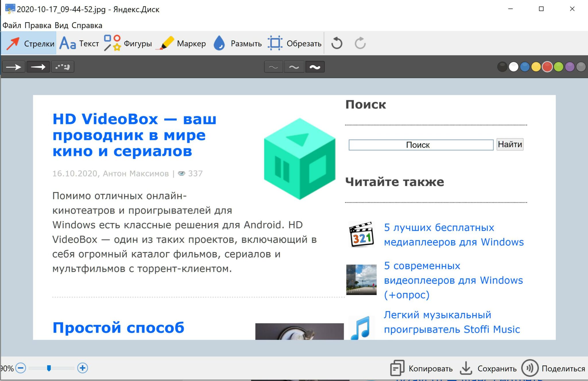This screenshot has height=381, width=588.
Task: Minimize the Яндекс.Диск editor window
Action: click(x=510, y=9)
